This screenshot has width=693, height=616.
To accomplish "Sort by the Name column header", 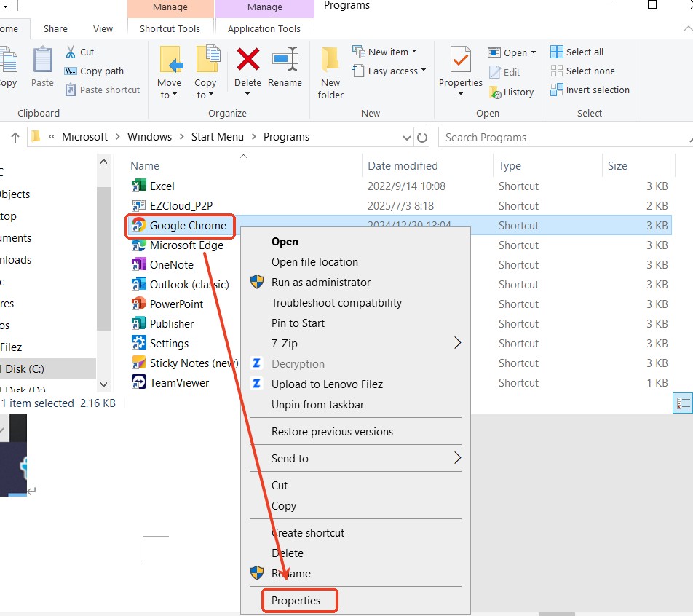I will pos(145,166).
